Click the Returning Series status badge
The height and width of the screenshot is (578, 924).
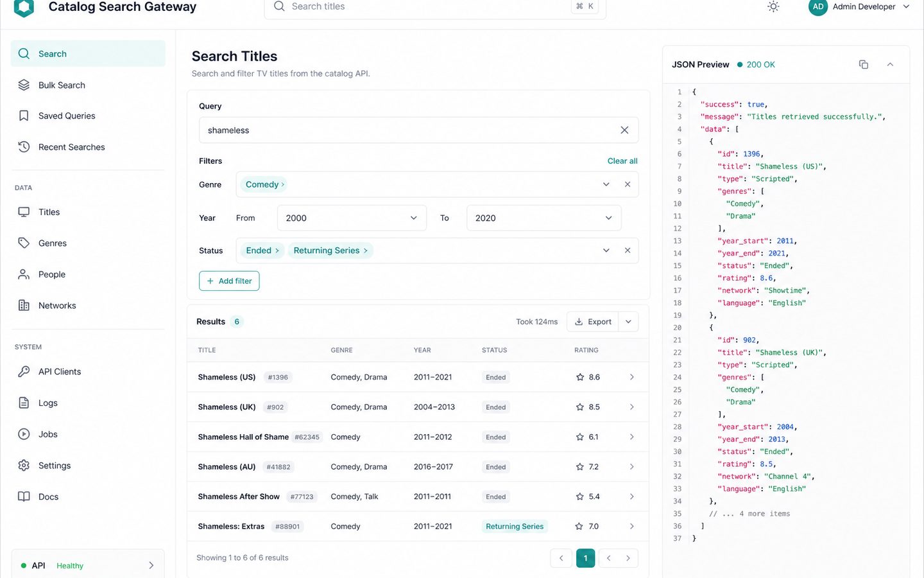click(515, 526)
